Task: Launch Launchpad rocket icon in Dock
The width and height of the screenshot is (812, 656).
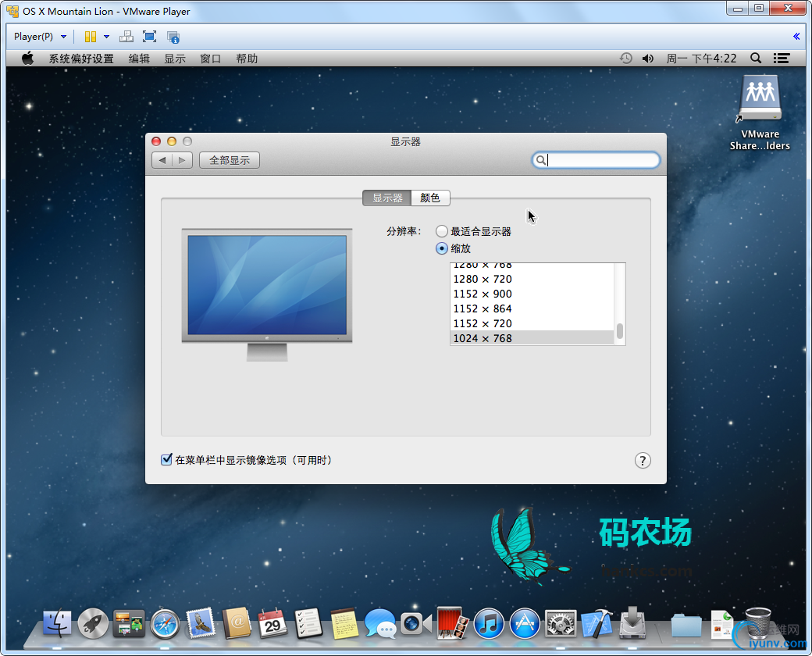Action: 93,623
